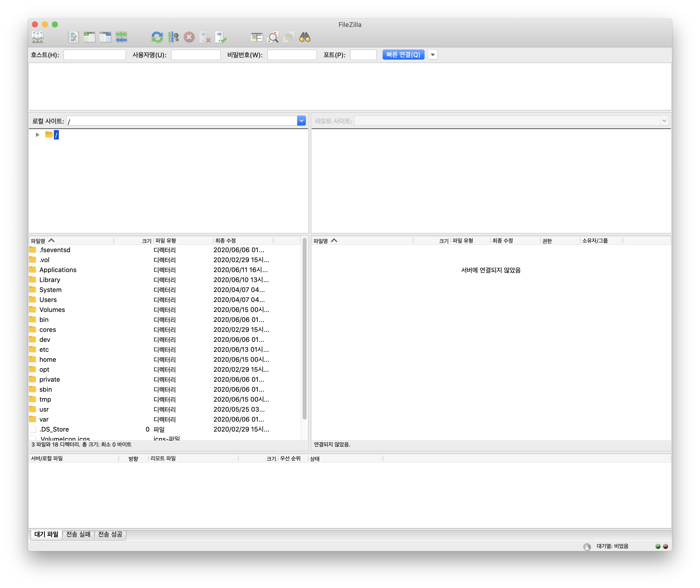Switch to the 전송 성공 tab

pyautogui.click(x=110, y=534)
